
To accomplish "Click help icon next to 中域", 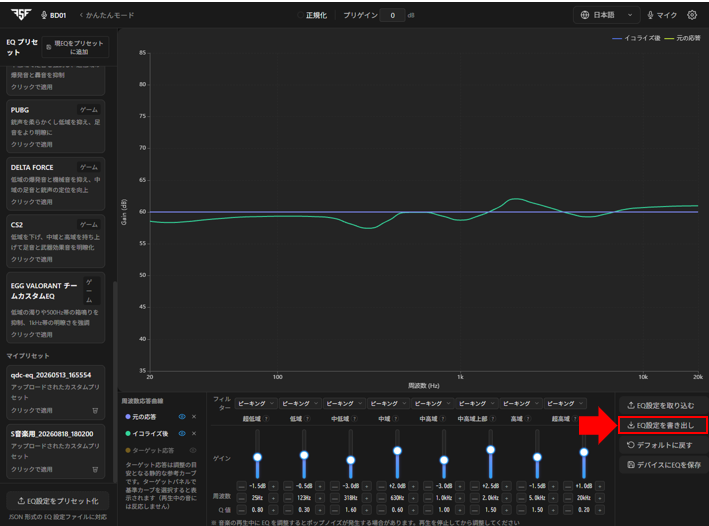I will tap(396, 419).
